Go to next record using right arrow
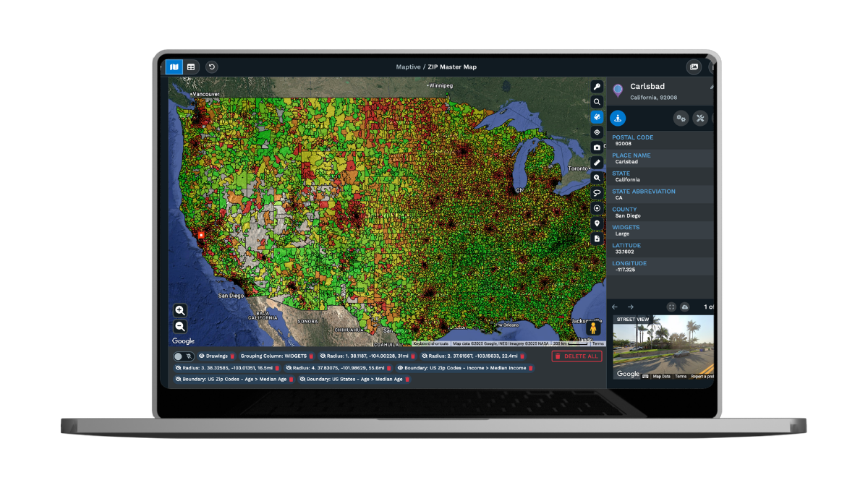This screenshot has height=488, width=868. coord(630,307)
